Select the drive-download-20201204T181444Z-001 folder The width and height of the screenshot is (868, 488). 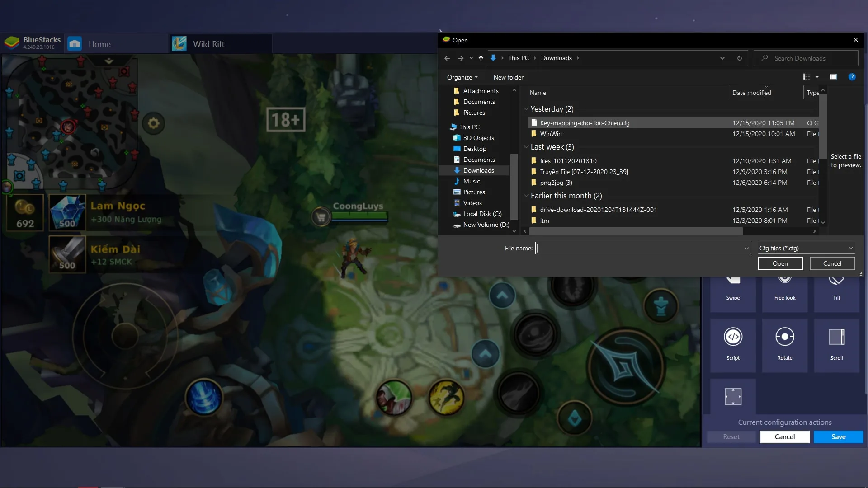673,210
